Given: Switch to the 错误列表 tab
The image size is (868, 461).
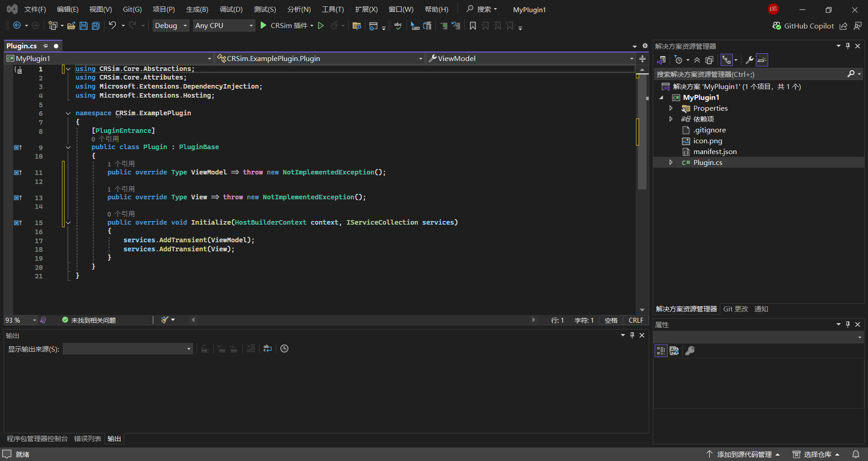Looking at the screenshot, I should [88, 438].
